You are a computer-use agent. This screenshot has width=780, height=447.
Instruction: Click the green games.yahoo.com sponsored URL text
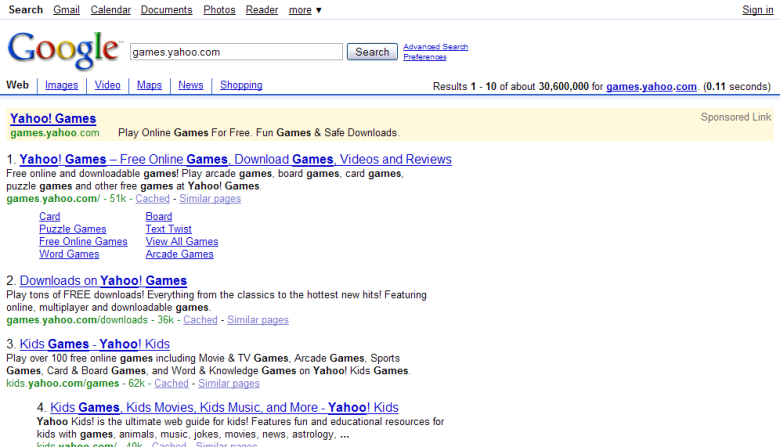point(55,133)
